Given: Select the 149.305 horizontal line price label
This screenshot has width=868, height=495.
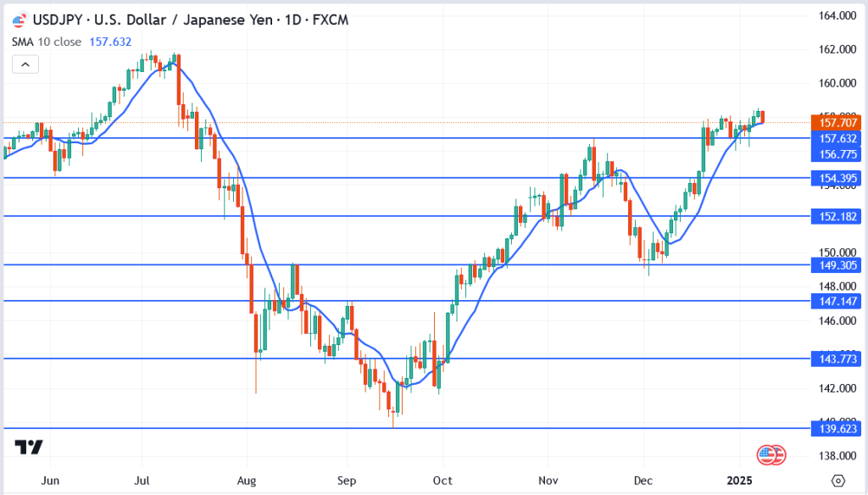Looking at the screenshot, I should (835, 264).
